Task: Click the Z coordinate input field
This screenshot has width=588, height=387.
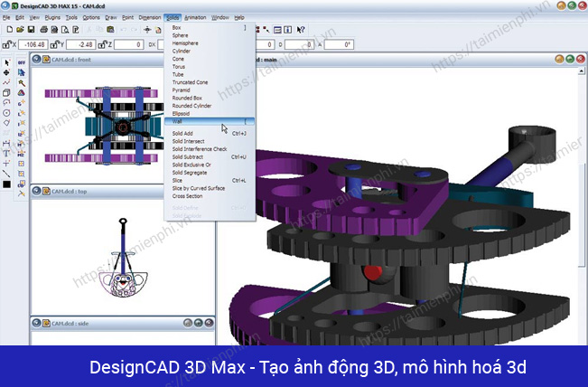Action: click(x=128, y=44)
